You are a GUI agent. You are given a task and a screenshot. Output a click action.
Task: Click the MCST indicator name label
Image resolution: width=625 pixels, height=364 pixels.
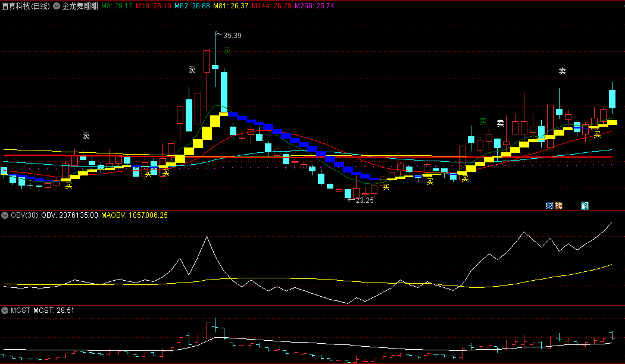pyautogui.click(x=20, y=310)
